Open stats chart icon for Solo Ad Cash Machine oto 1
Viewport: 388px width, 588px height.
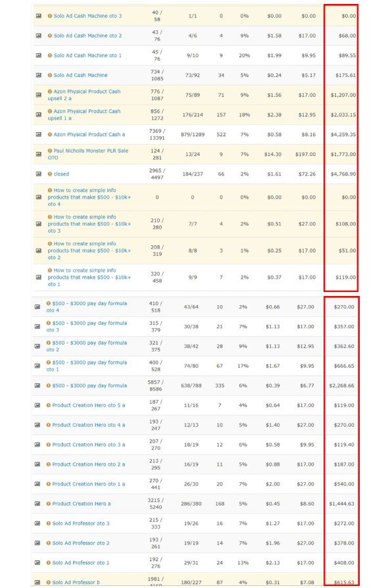pos(39,55)
